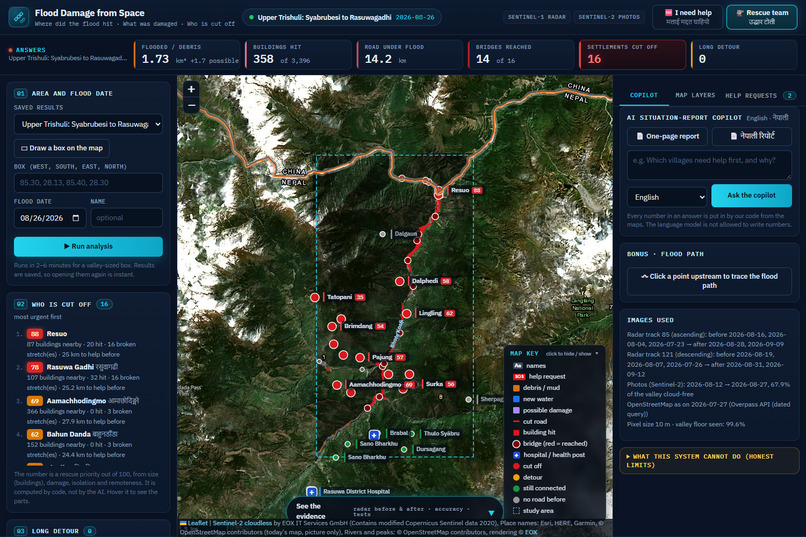Click the orange 69 badge for Aamachhodingmo in list
The width and height of the screenshot is (806, 537).
(34, 401)
